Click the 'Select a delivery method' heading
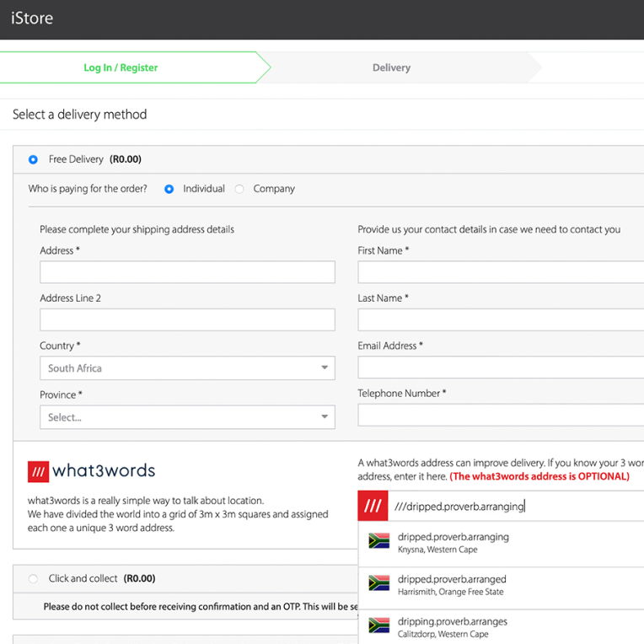Viewport: 644px width, 644px height. click(80, 115)
